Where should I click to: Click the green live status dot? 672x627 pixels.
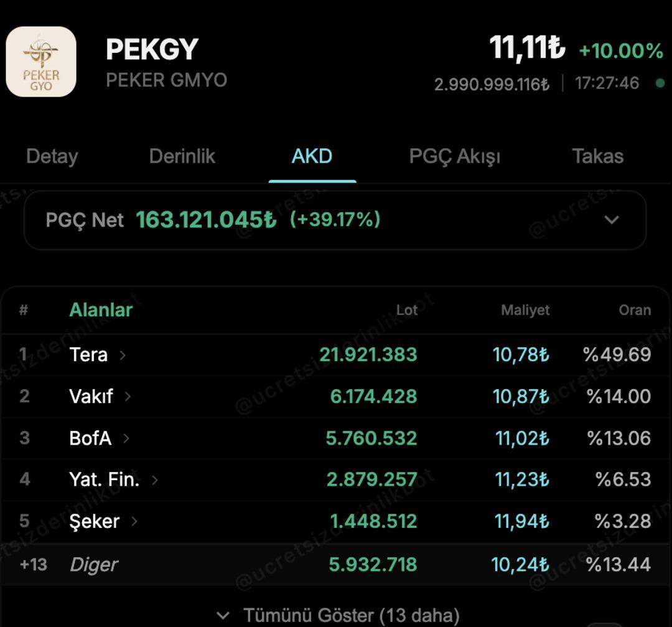[x=660, y=83]
